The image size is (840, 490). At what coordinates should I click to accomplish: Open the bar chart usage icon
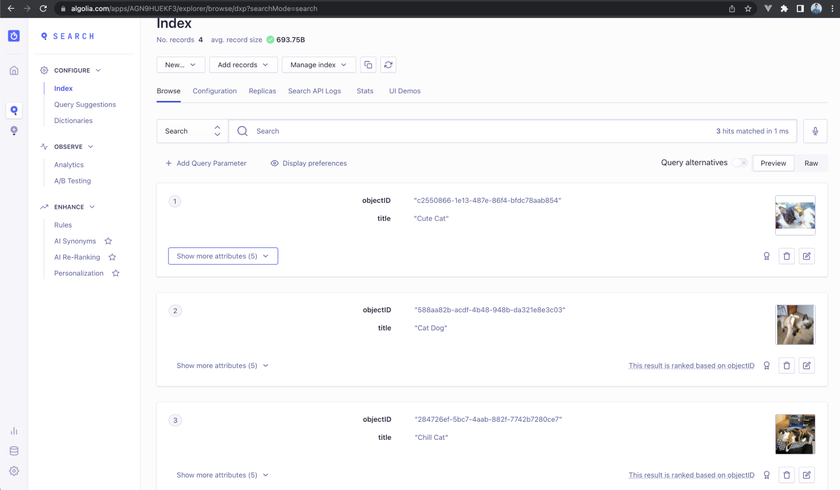(x=14, y=431)
